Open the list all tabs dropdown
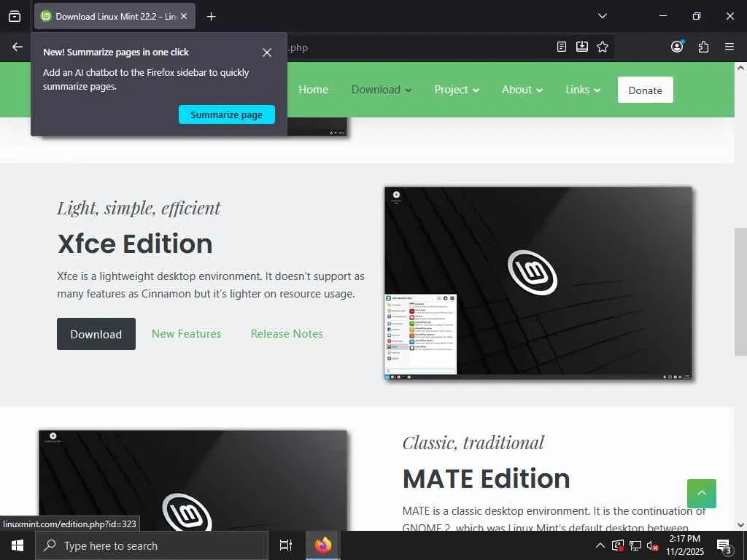The width and height of the screenshot is (747, 560). pos(602,16)
